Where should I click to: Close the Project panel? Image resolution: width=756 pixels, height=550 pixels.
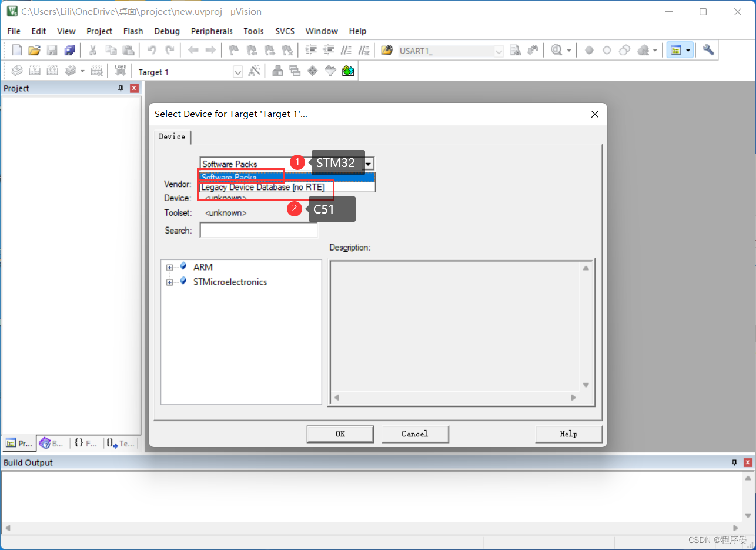pos(134,88)
